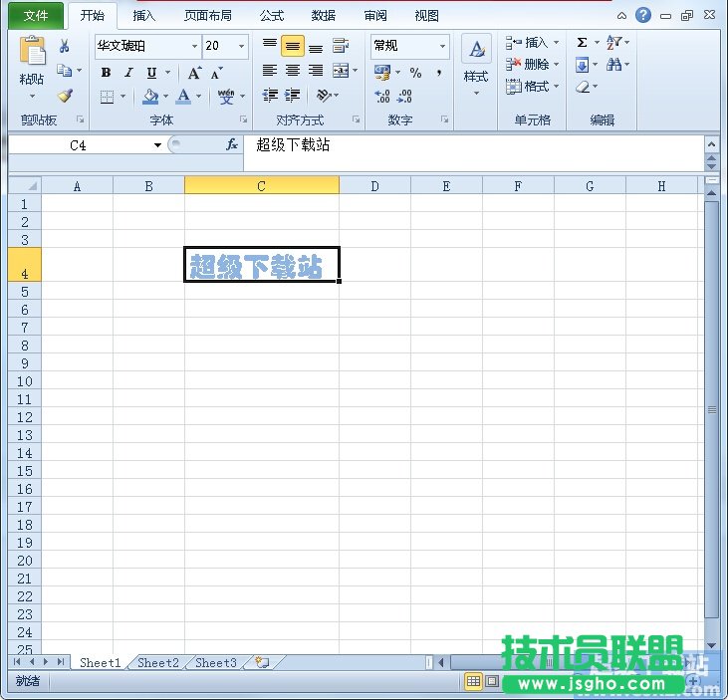The height and width of the screenshot is (700, 728).
Task: Click the Merge and Center icon
Action: pos(341,71)
